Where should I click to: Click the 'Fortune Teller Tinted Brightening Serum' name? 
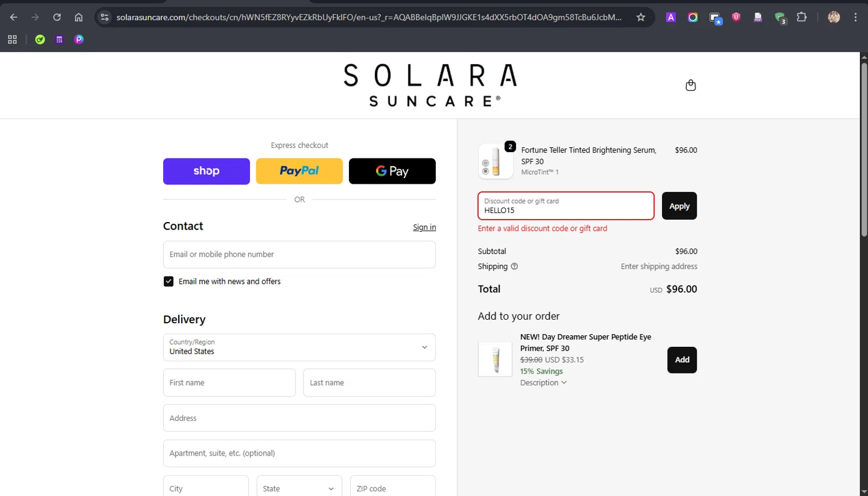point(589,156)
